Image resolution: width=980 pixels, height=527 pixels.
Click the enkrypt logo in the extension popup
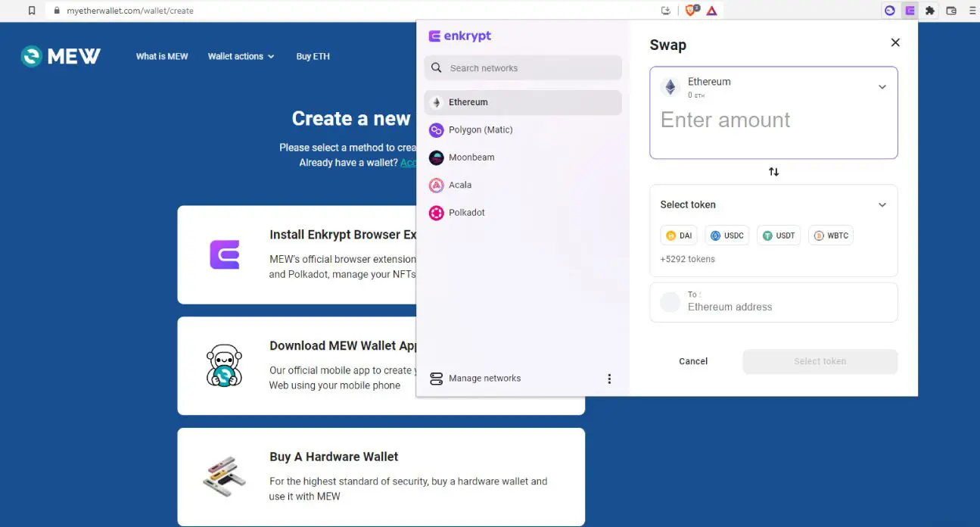click(x=460, y=36)
